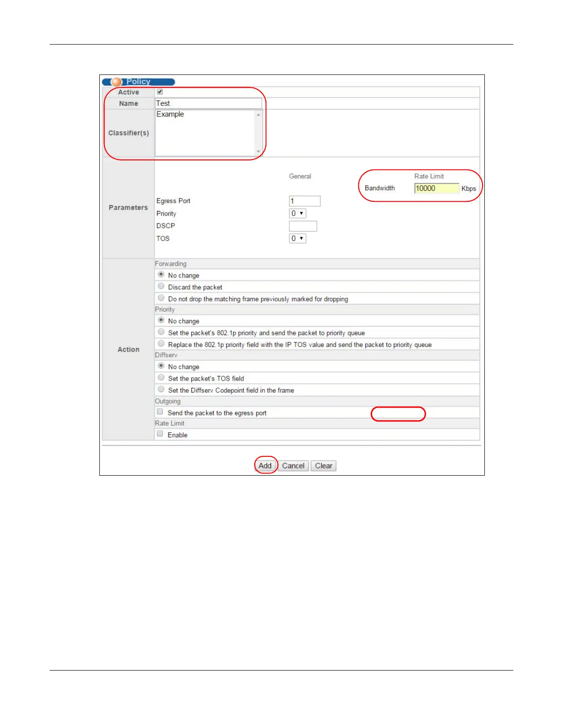Select Set packet's 802.1p priority option
The width and height of the screenshot is (563, 728).
tap(161, 332)
